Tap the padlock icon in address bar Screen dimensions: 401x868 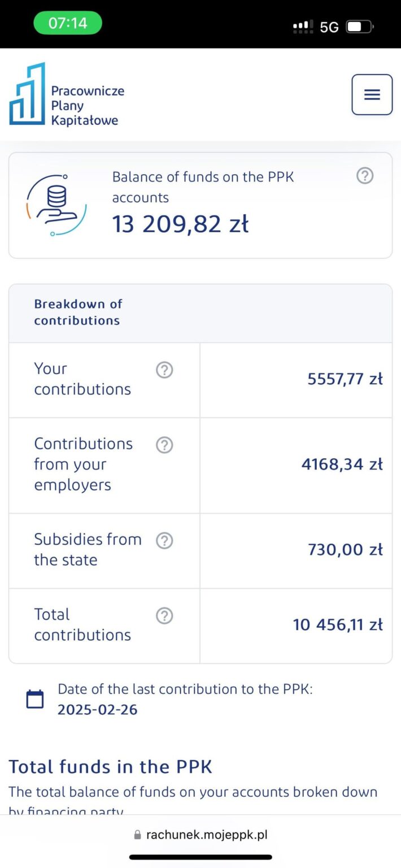pyautogui.click(x=137, y=835)
